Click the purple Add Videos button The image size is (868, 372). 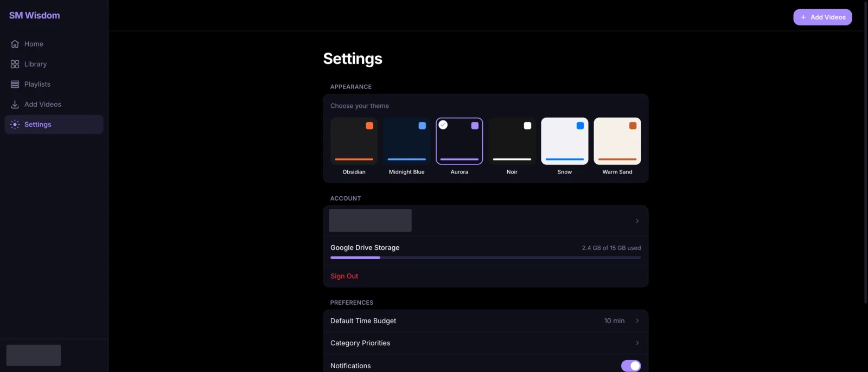(x=822, y=17)
